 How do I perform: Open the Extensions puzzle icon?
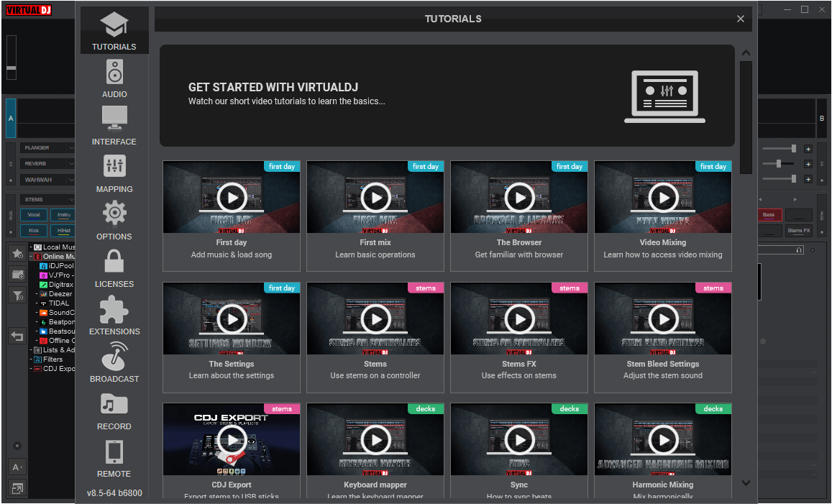[114, 308]
